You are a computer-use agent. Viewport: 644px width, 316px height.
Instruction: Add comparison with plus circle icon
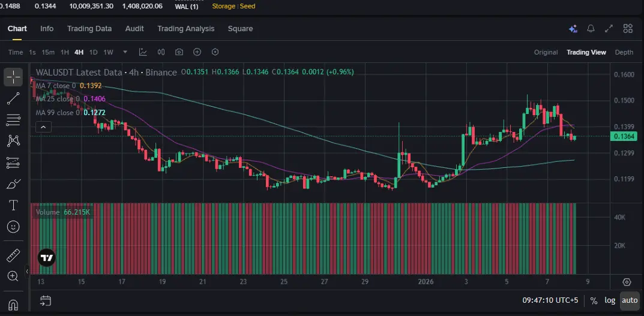197,52
